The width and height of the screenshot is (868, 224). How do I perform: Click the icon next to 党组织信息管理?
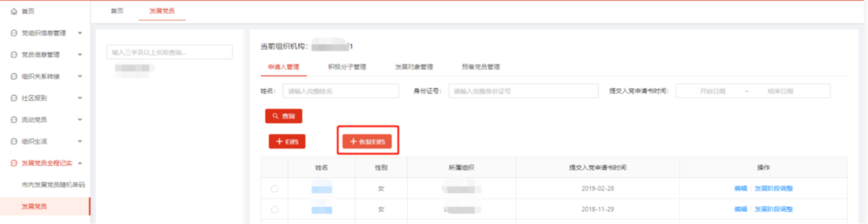click(14, 33)
